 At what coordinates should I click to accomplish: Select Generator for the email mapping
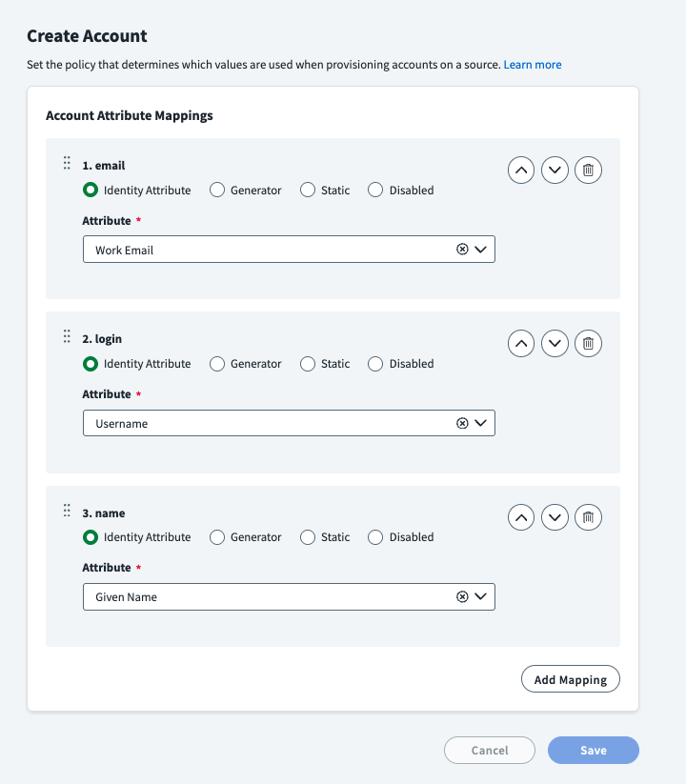tap(217, 191)
